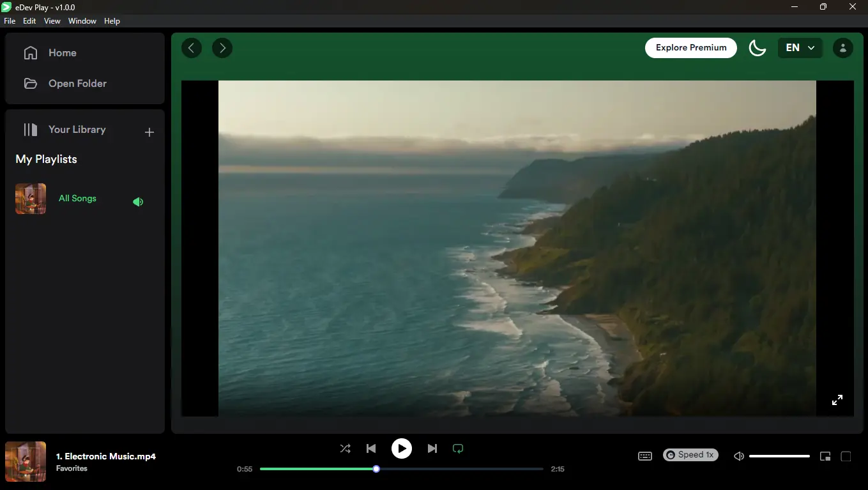
Task: Switch to dark mode via moon icon
Action: [x=757, y=48]
